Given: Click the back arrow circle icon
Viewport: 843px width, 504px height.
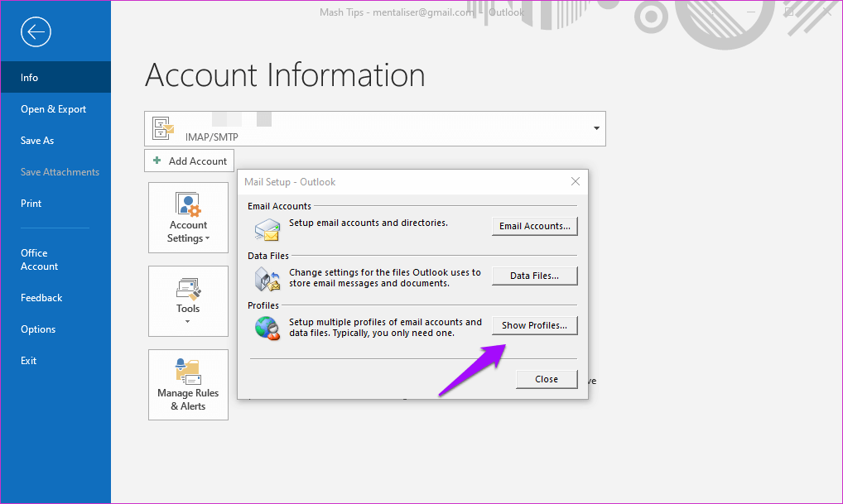Looking at the screenshot, I should click(36, 32).
